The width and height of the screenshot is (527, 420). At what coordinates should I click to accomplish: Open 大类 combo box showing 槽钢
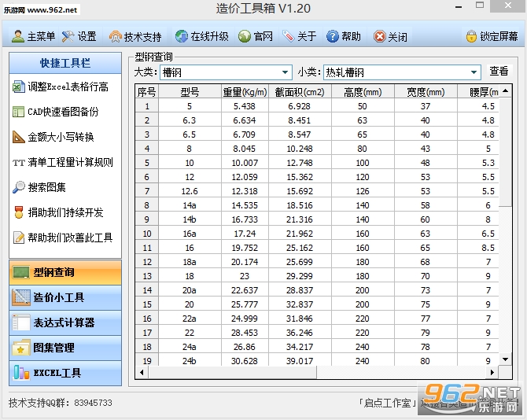(226, 72)
